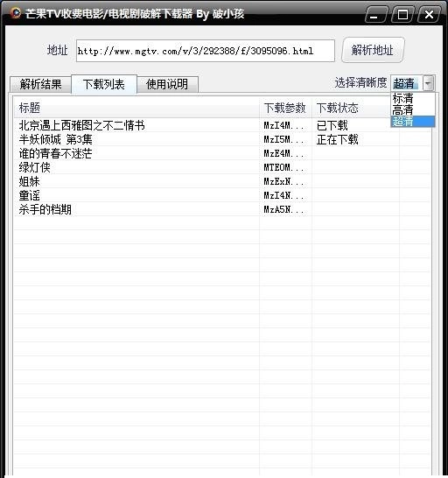Pick the highlighted 超清 dropdown option

(x=413, y=122)
